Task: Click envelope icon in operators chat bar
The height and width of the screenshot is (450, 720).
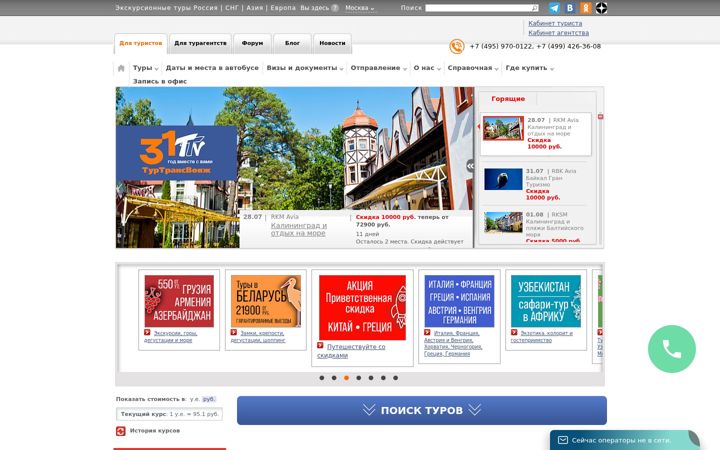Action: tap(562, 440)
